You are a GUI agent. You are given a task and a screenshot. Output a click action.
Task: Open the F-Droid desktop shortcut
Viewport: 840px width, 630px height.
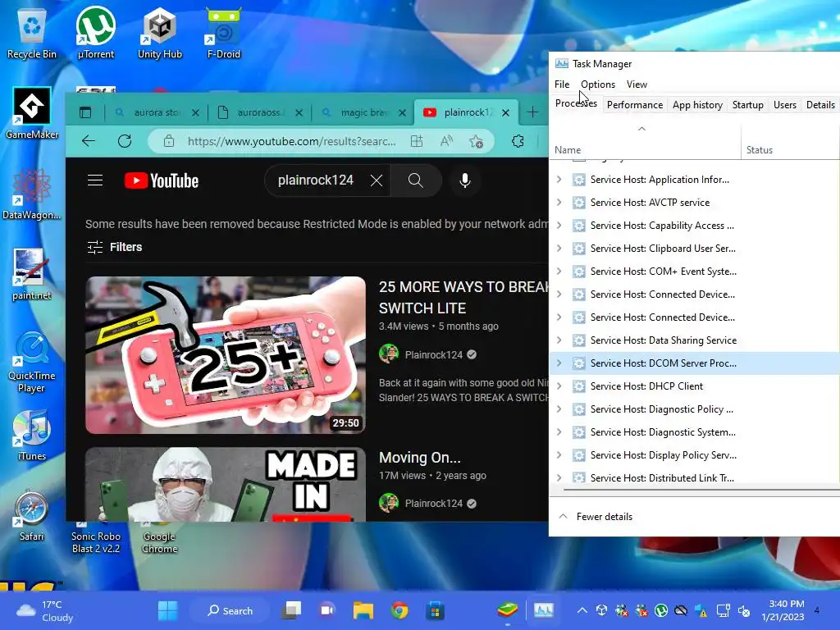(223, 32)
